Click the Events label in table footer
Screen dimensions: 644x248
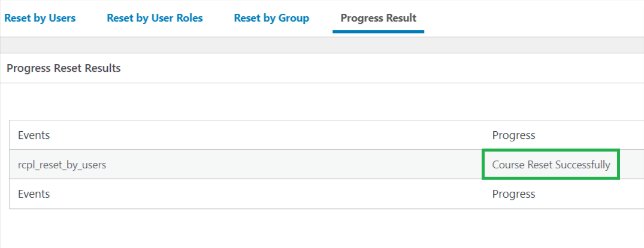[x=34, y=194]
